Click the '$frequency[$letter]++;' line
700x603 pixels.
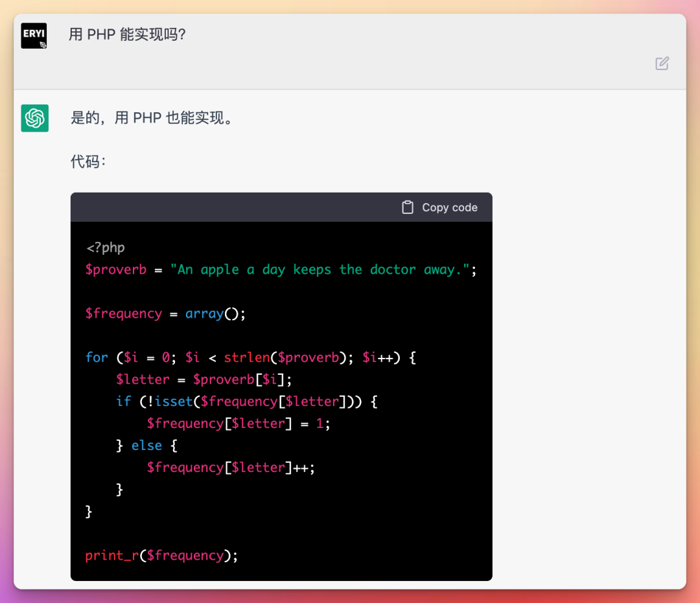pos(231,467)
